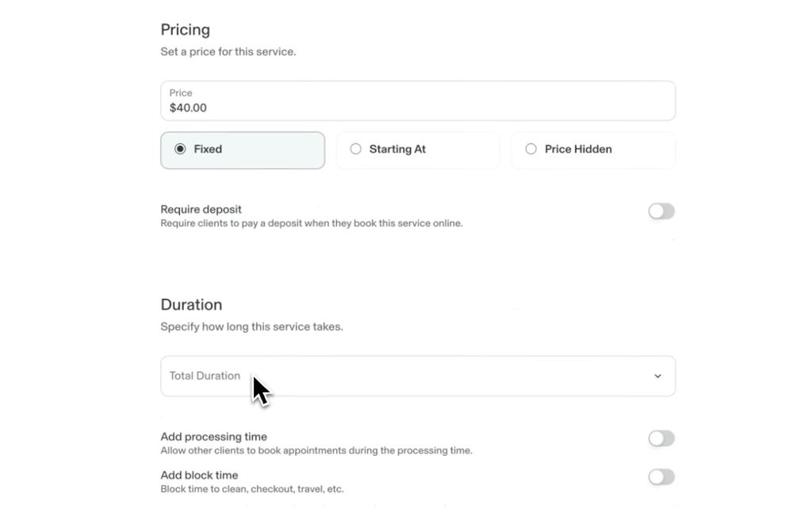Viewport: 812px width, 512px height.
Task: Turn on Add processing time switch
Action: pos(661,438)
